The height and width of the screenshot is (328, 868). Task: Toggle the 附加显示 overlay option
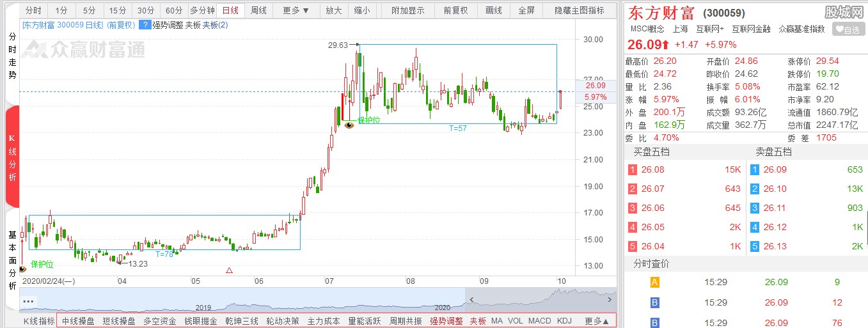[x=407, y=10]
